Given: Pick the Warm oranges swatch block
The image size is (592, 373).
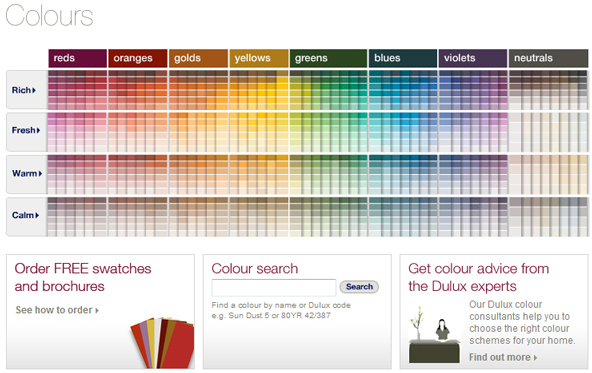Looking at the screenshot, I should coord(138,174).
